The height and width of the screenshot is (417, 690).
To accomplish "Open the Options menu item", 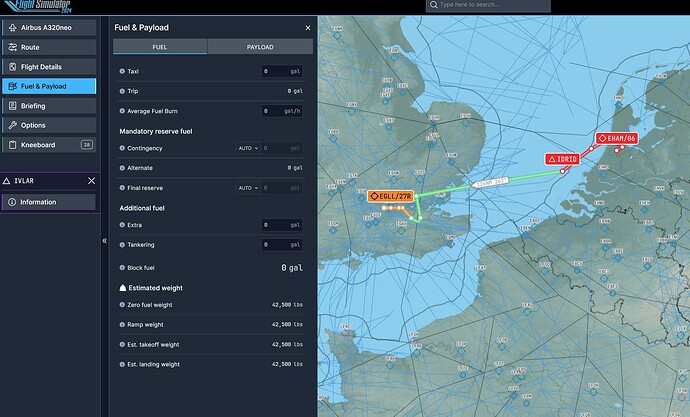I will [49, 125].
